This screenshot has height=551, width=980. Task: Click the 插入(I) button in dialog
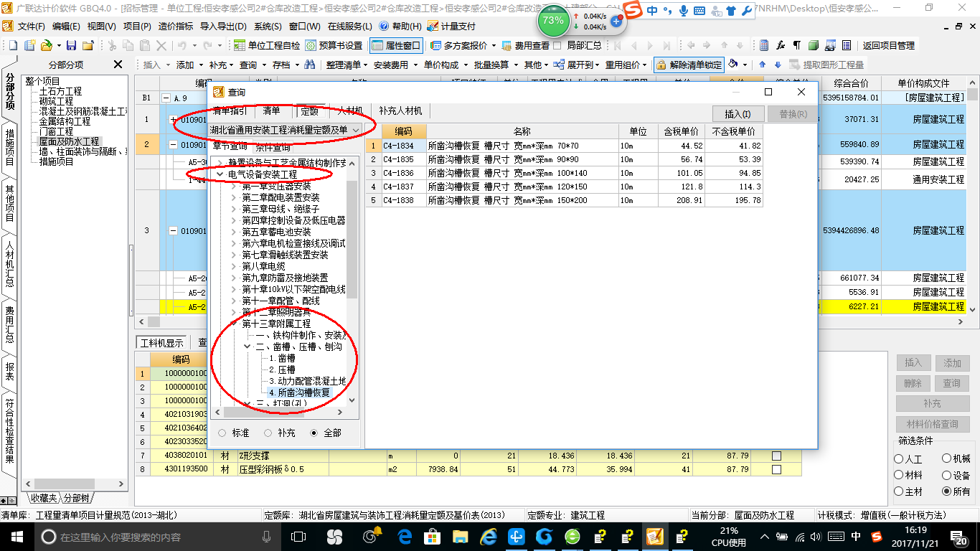[x=738, y=114]
